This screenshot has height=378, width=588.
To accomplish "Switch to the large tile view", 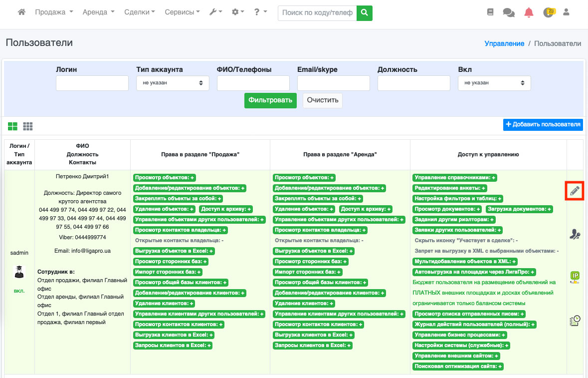I will [12, 127].
